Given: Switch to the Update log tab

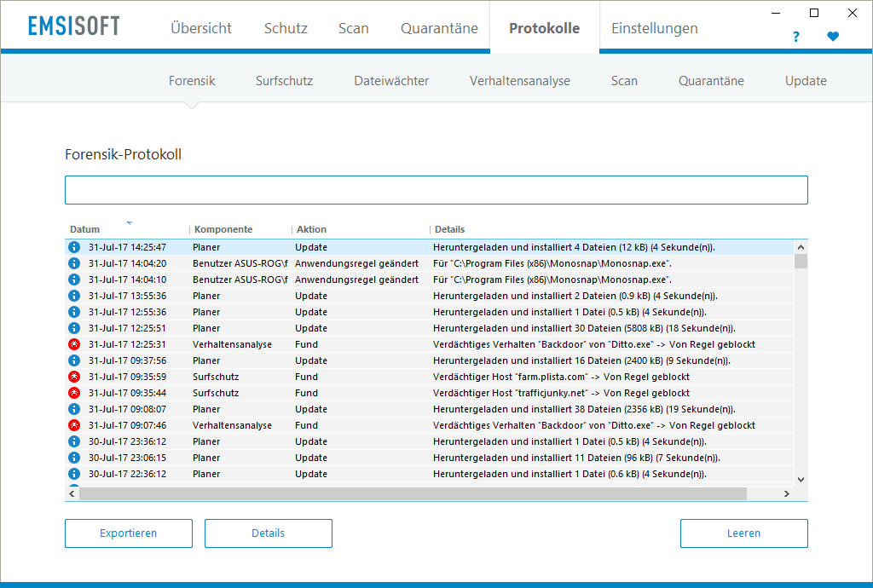Looking at the screenshot, I should (x=805, y=80).
